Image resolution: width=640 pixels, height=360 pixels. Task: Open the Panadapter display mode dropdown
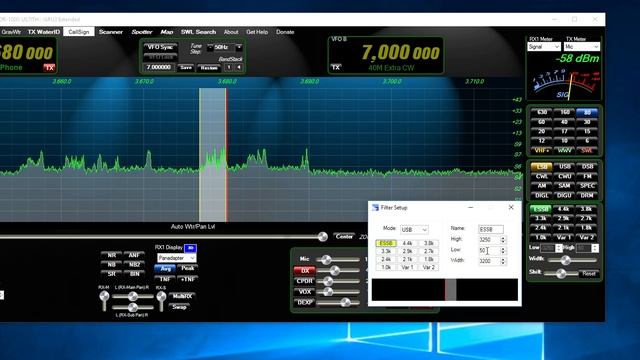pyautogui.click(x=177, y=258)
